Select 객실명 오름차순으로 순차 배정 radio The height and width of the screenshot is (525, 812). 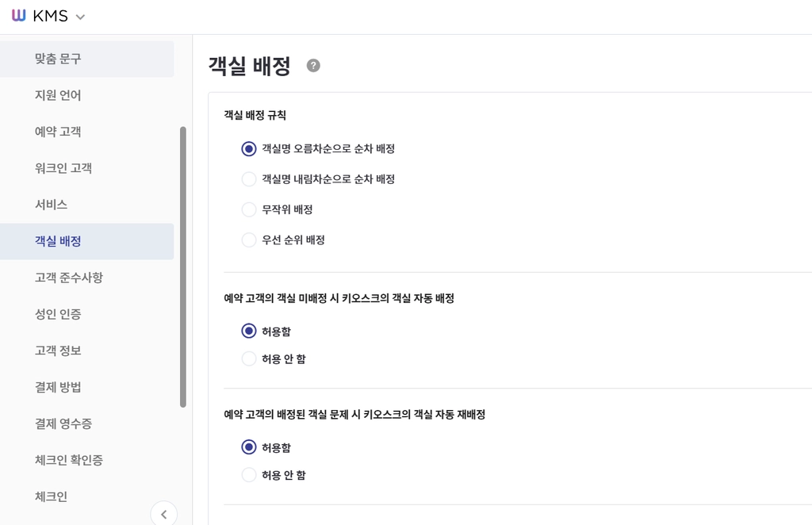pos(248,148)
